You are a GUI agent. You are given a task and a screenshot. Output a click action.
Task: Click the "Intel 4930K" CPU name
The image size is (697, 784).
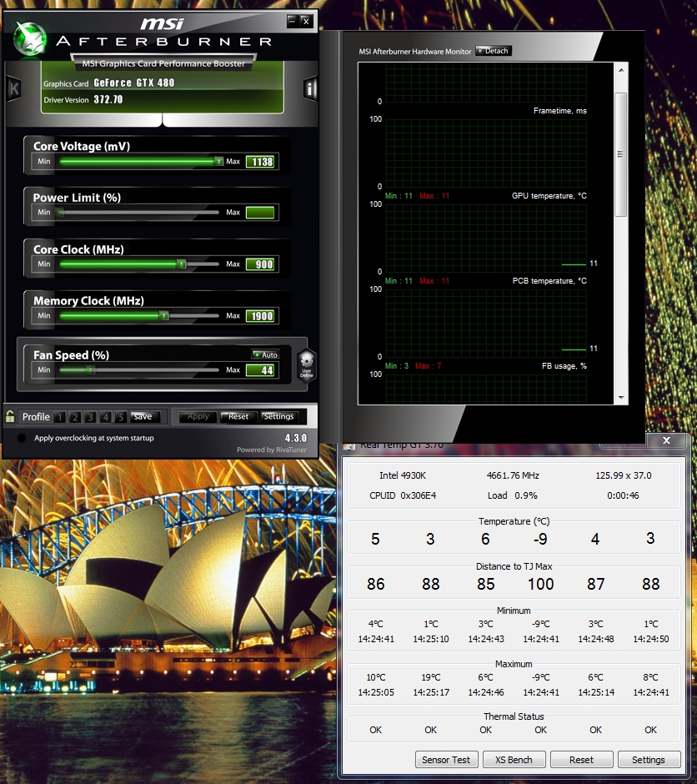(403, 475)
